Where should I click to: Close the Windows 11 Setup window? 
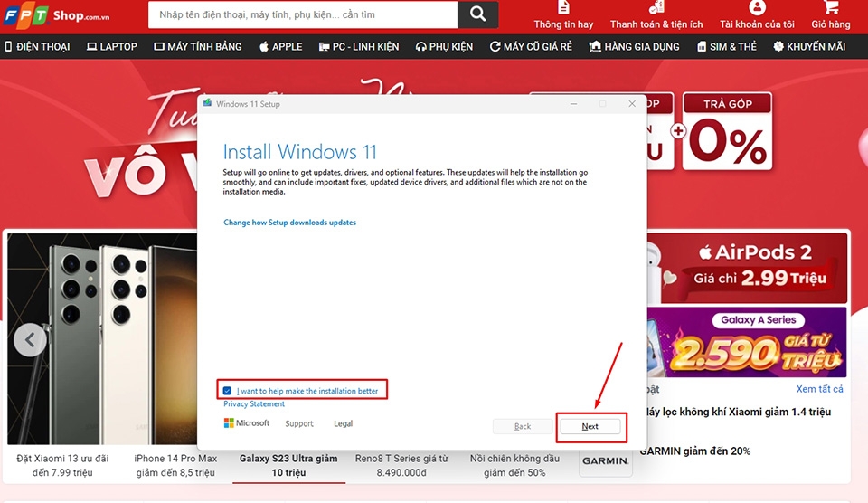(632, 104)
